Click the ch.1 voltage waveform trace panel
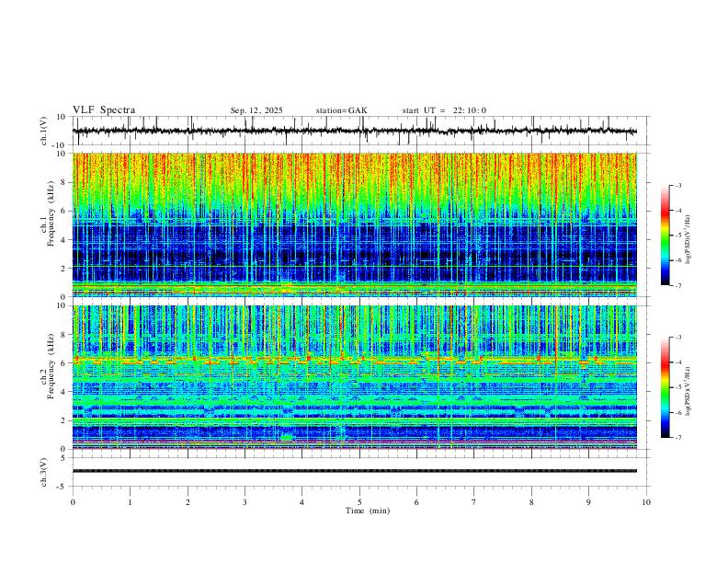 click(360, 131)
